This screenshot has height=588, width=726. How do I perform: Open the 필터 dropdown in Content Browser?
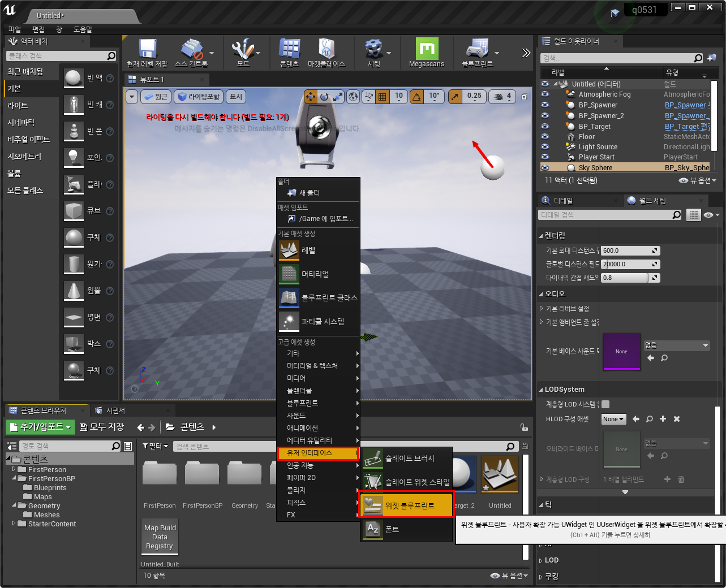coord(156,446)
